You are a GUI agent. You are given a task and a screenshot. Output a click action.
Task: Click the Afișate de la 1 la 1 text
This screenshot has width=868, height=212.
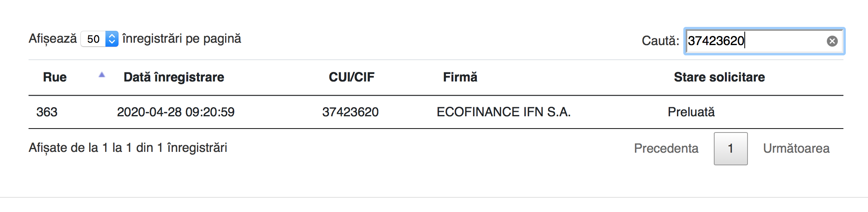pyautogui.click(x=128, y=148)
